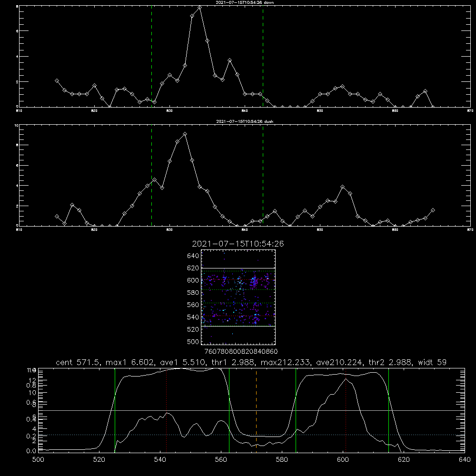Screen dimensions: 476x476
Task: Select the secondary dawn peak diamond near 838
Action: pos(230,60)
